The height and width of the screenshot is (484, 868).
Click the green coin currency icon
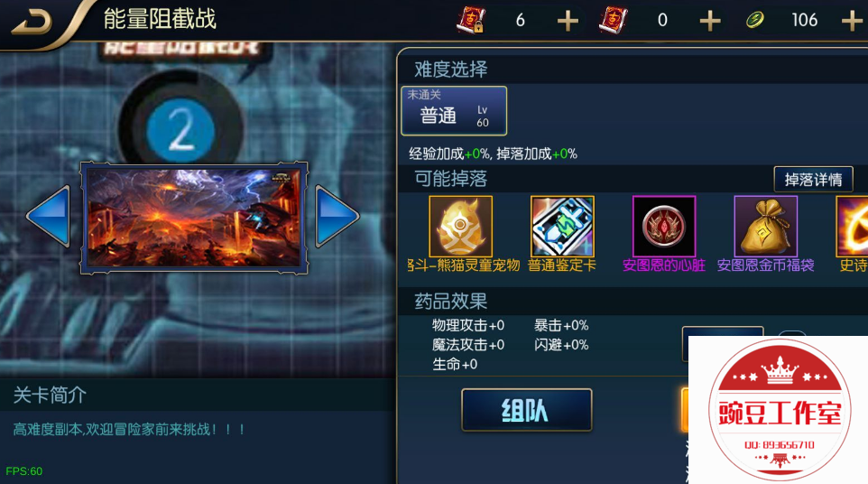click(x=754, y=21)
